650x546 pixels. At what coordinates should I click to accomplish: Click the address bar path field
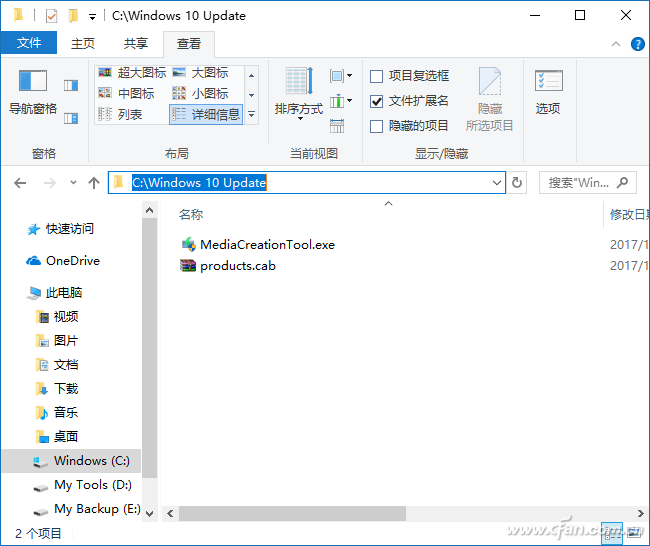[x=307, y=183]
